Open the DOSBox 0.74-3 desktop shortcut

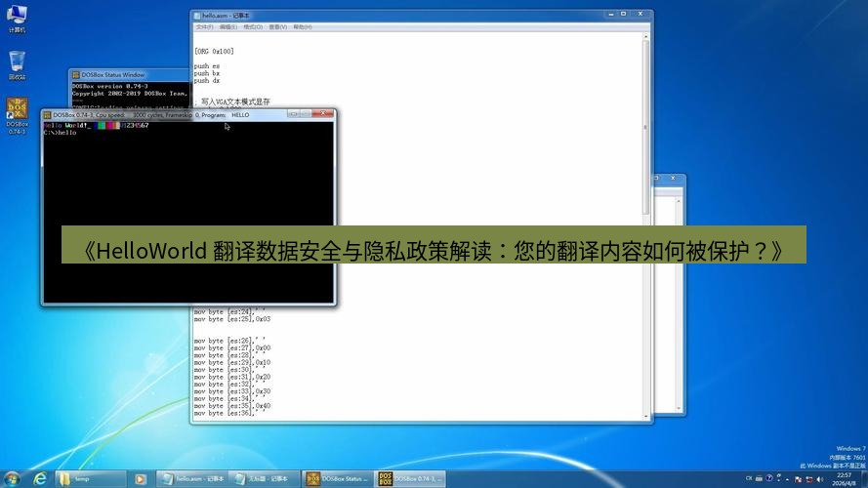[17, 116]
